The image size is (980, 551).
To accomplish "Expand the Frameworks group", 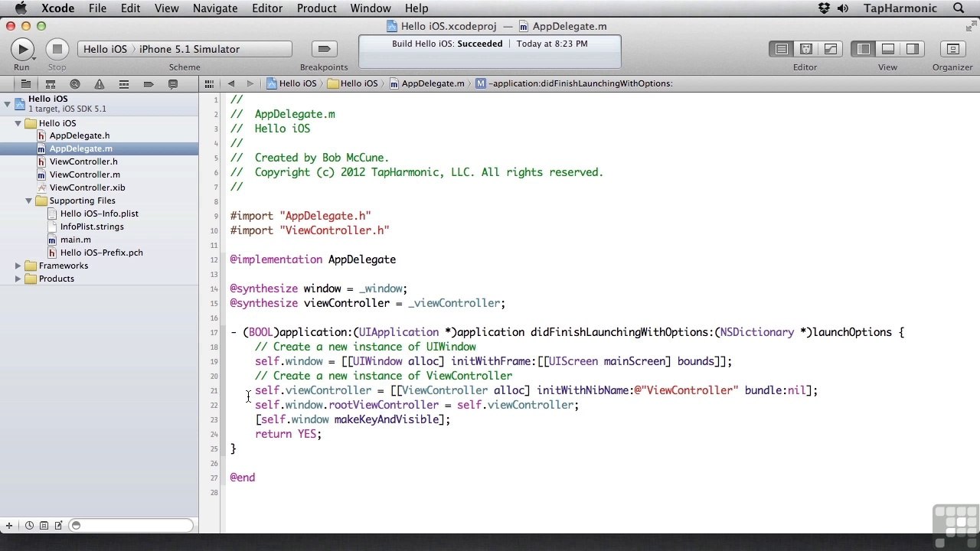I will [18, 266].
